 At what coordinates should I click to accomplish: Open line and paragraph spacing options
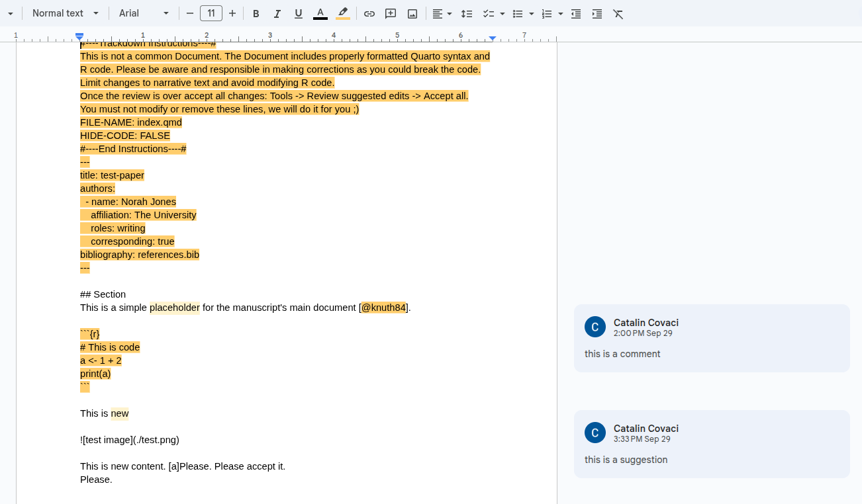[x=467, y=14]
